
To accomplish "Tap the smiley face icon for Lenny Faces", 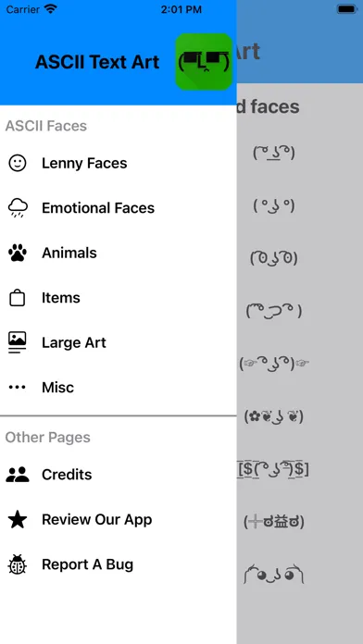I will (x=18, y=163).
